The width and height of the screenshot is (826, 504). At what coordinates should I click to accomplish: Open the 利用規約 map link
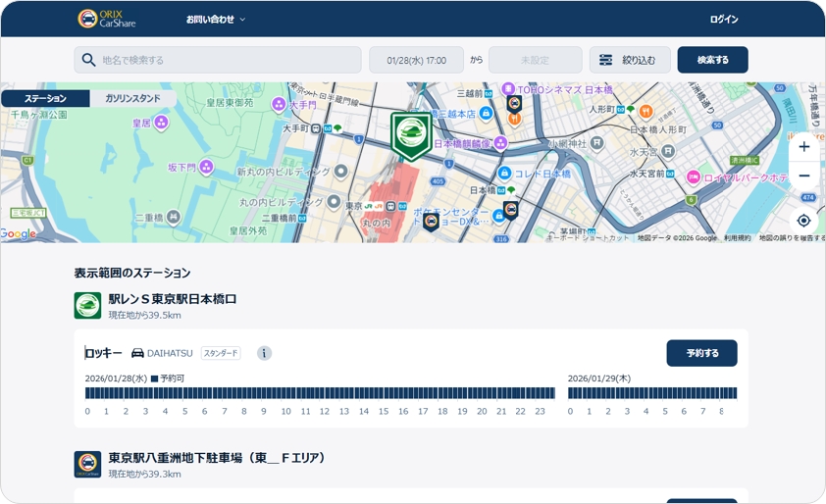[737, 238]
